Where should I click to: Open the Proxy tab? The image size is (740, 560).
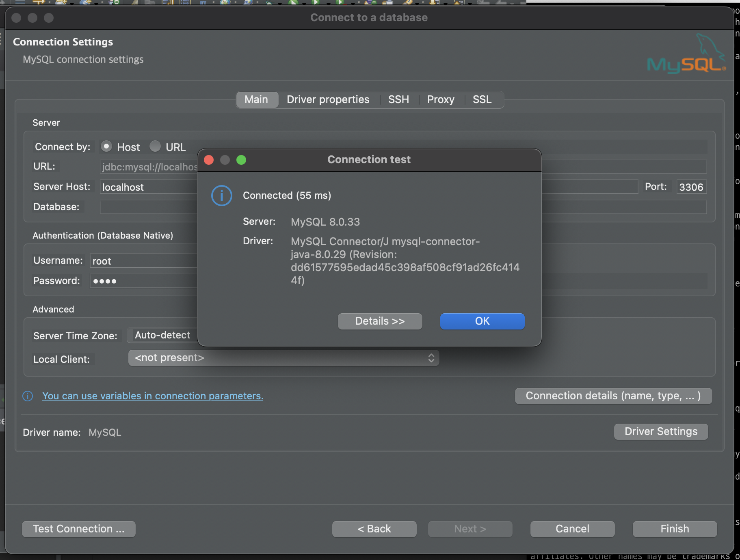(441, 99)
